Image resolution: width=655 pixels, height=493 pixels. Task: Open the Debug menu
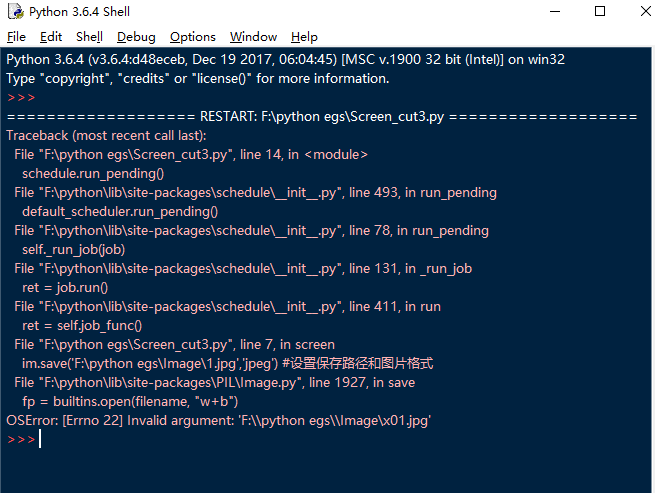click(x=136, y=37)
